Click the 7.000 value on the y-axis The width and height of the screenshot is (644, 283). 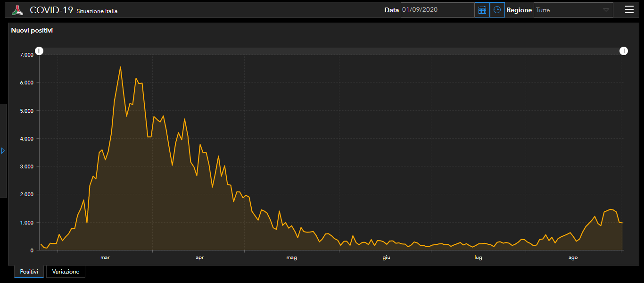tap(26, 55)
